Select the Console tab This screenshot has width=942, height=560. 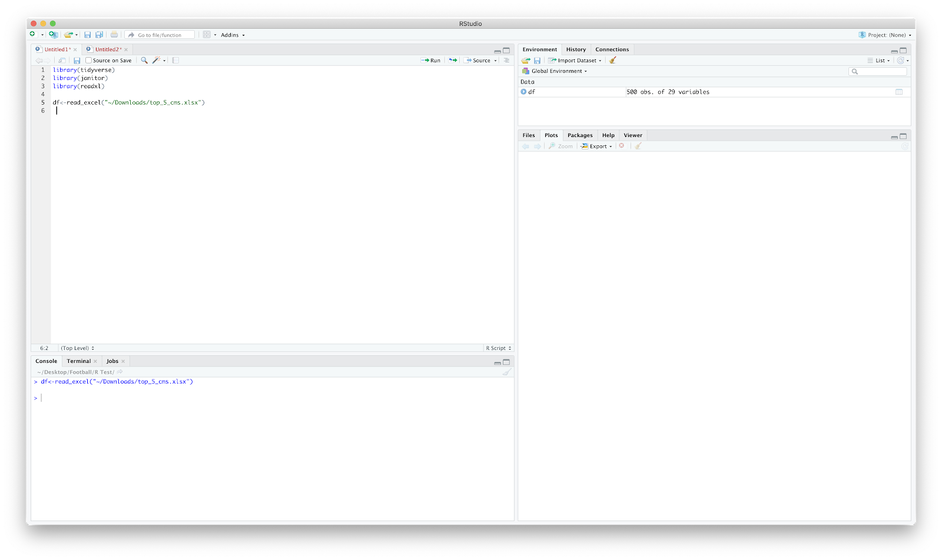click(47, 361)
